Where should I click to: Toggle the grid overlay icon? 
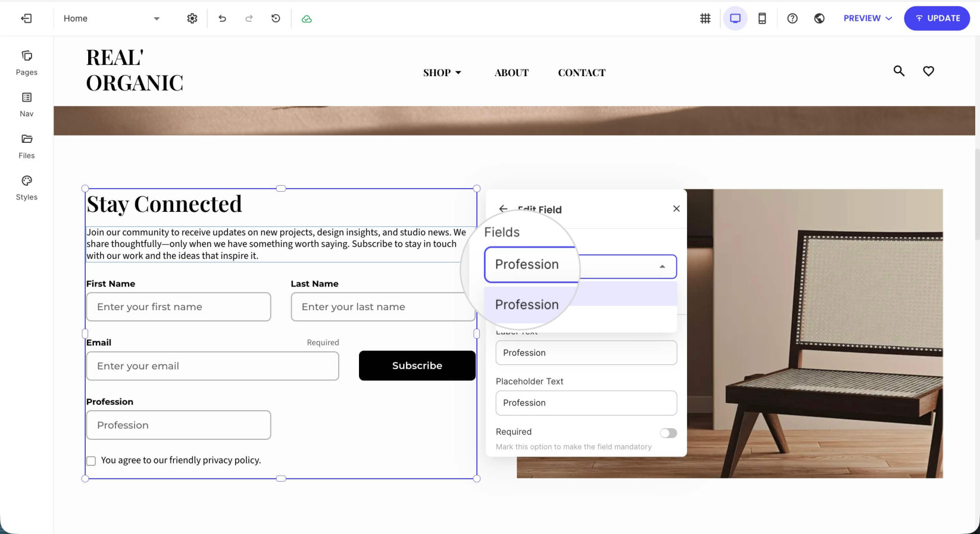coord(705,18)
